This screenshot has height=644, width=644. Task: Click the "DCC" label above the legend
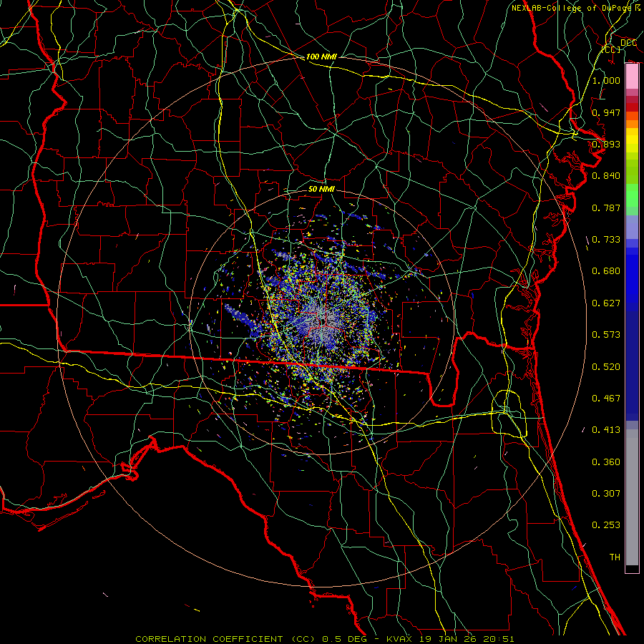click(x=628, y=43)
